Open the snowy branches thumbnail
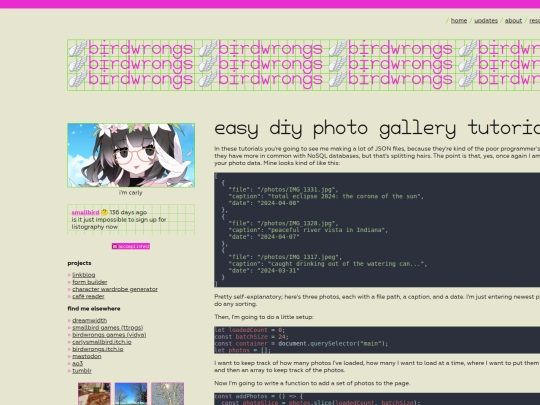The height and width of the screenshot is (405, 540). (167, 394)
